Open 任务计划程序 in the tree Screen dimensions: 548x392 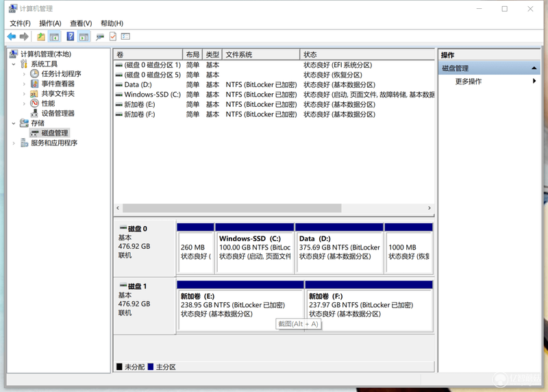61,73
